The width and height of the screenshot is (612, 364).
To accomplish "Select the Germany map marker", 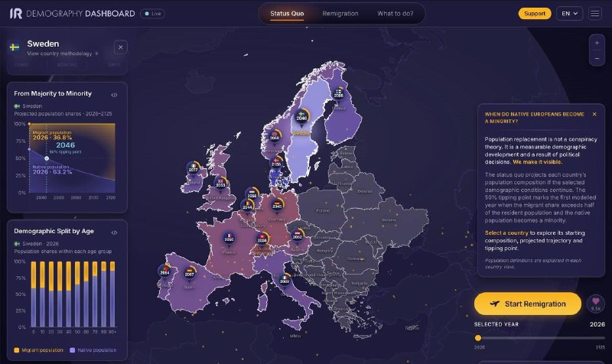I will coord(277,205).
